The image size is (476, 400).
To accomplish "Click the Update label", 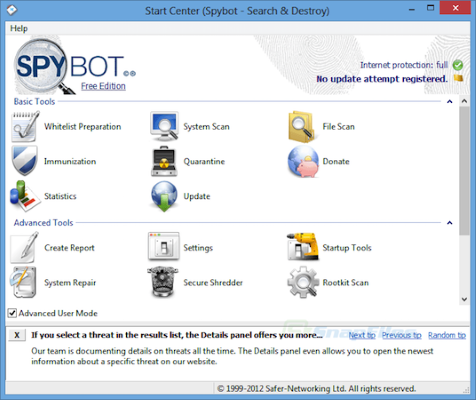I will point(197,196).
